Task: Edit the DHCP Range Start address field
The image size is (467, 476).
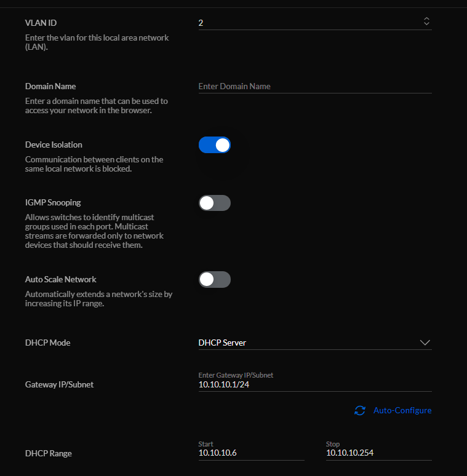Action: point(250,453)
